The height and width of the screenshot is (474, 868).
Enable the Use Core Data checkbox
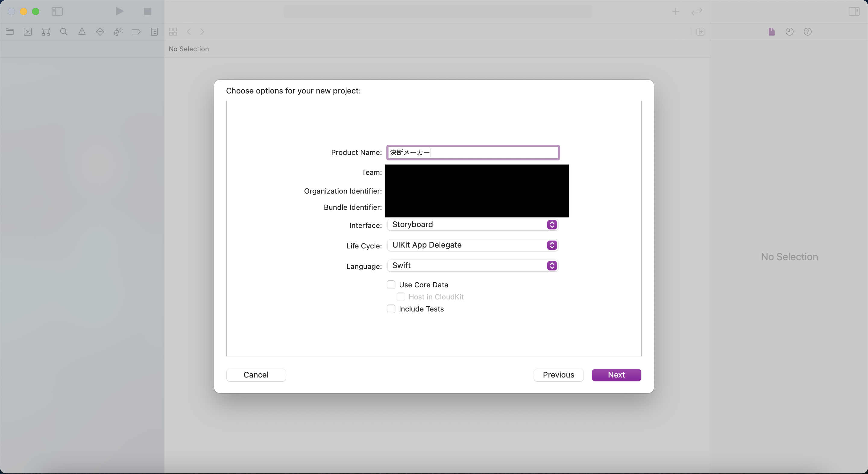point(391,285)
